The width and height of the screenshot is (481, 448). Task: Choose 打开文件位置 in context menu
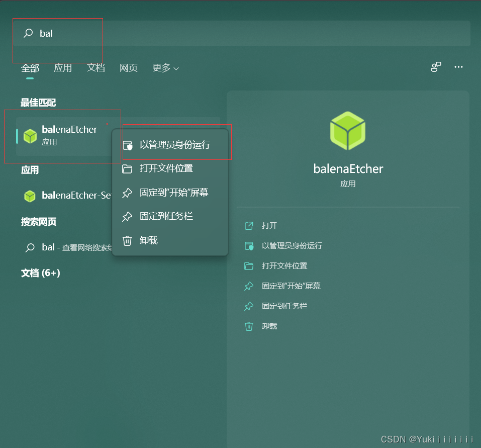point(170,168)
